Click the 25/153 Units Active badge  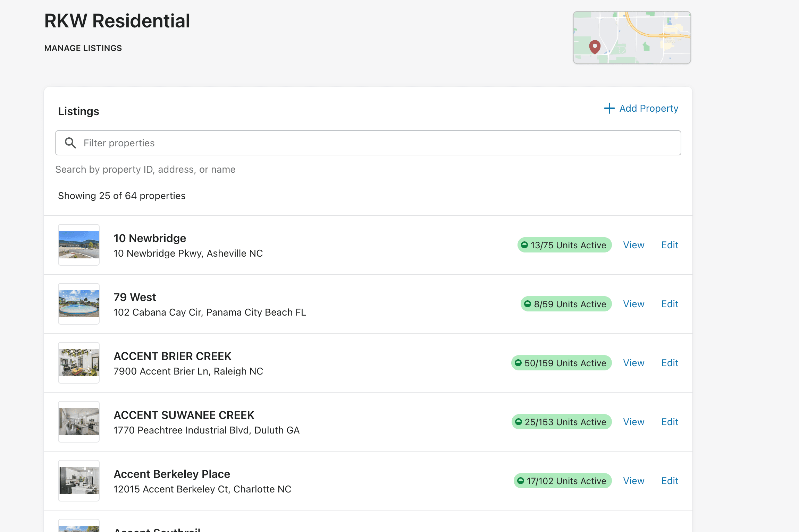(x=562, y=422)
